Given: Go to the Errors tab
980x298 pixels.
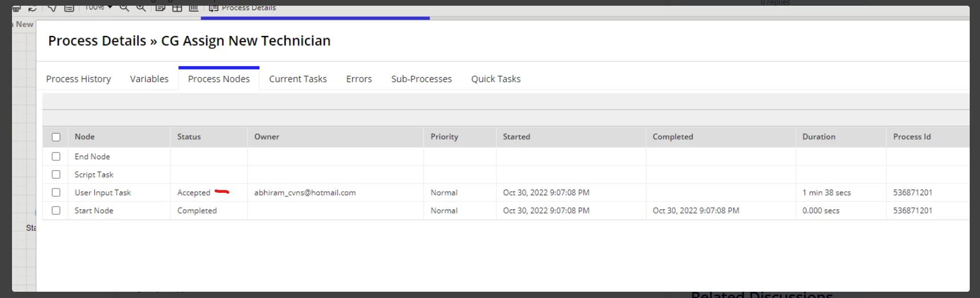Looking at the screenshot, I should pos(359,79).
